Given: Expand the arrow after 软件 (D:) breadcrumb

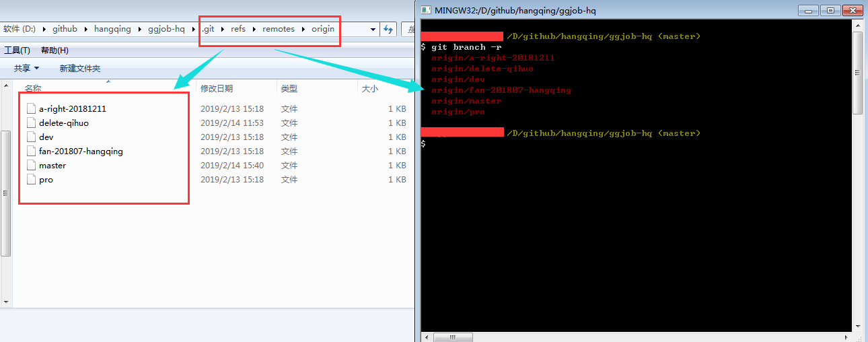Looking at the screenshot, I should 44,29.
